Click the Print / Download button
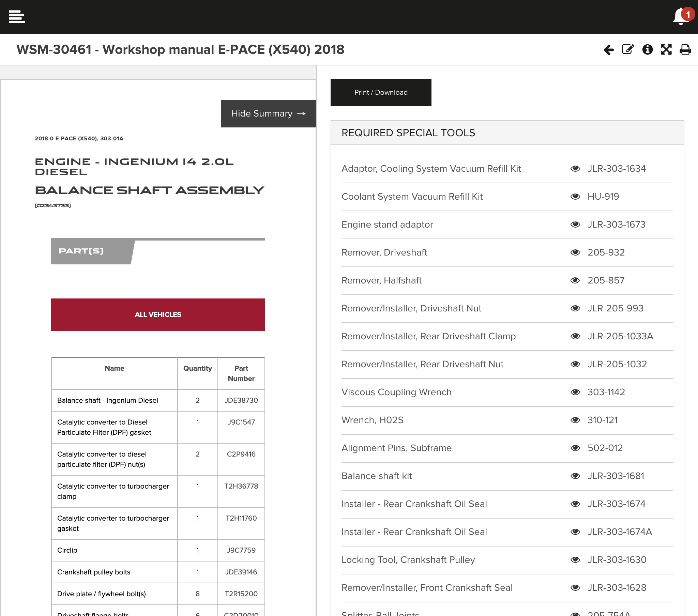The height and width of the screenshot is (616, 698). (x=381, y=93)
